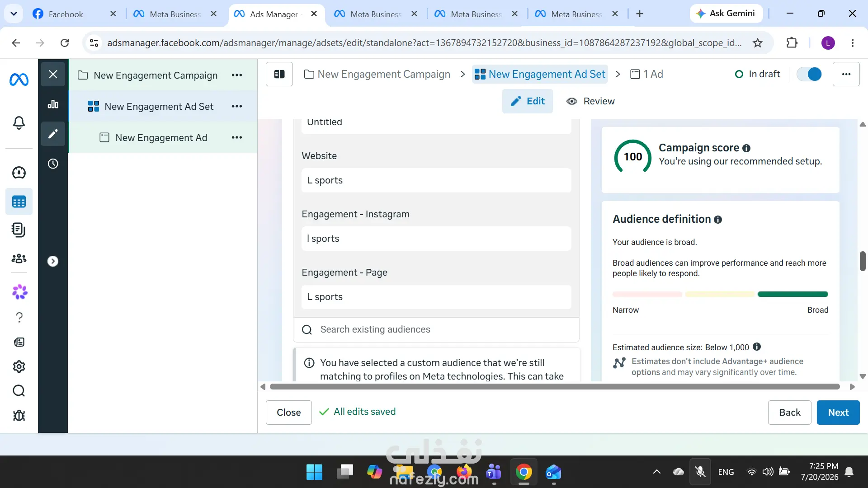Image resolution: width=868 pixels, height=488 pixels.
Task: Open a new browser tab
Action: click(640, 14)
